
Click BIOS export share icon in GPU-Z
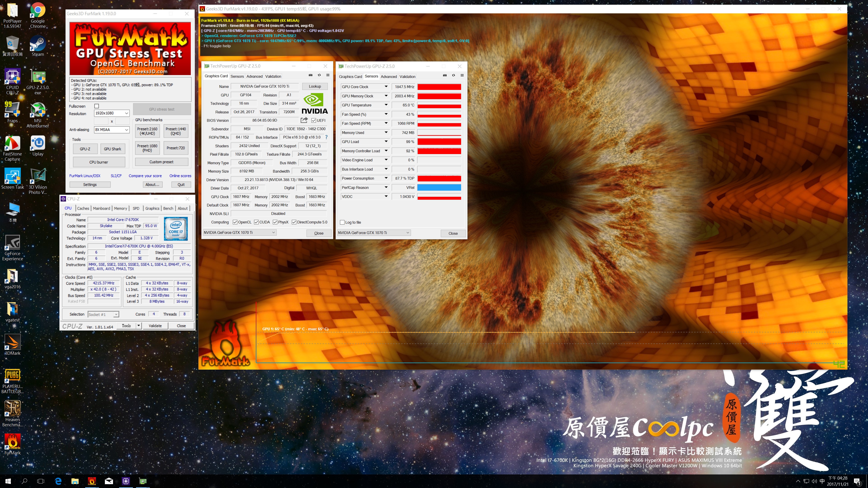coord(304,120)
